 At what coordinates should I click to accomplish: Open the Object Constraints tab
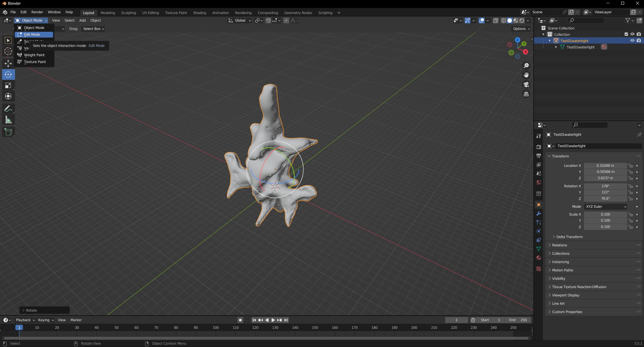coord(539,240)
